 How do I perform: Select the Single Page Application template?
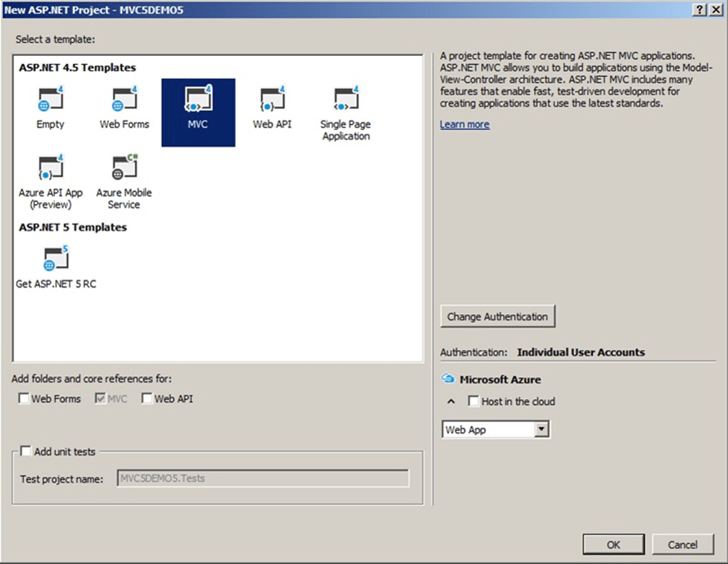346,100
